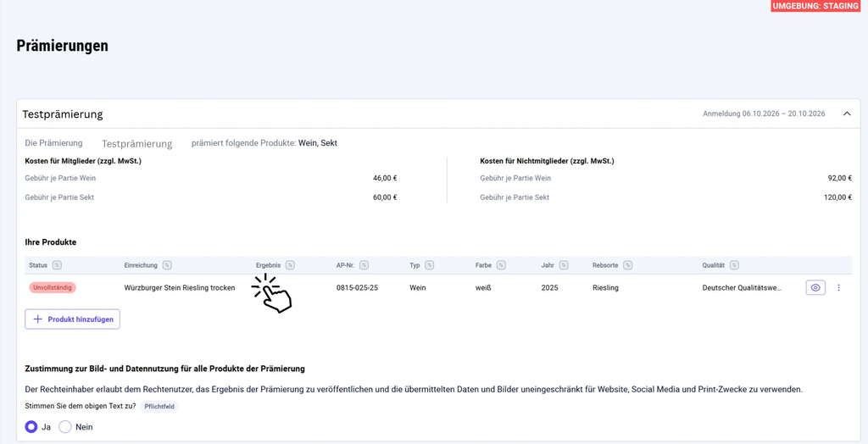868x444 pixels.
Task: Click the 92,00 € non-member wine fee
Action: pos(840,178)
